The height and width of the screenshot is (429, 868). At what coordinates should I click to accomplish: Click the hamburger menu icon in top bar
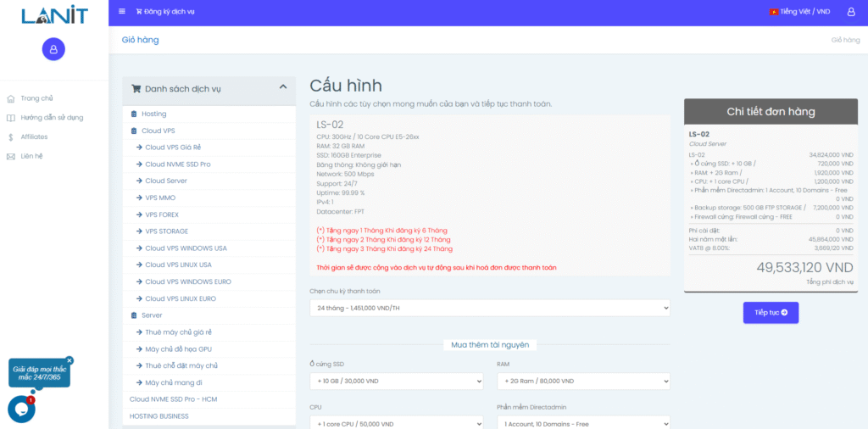[x=122, y=12]
